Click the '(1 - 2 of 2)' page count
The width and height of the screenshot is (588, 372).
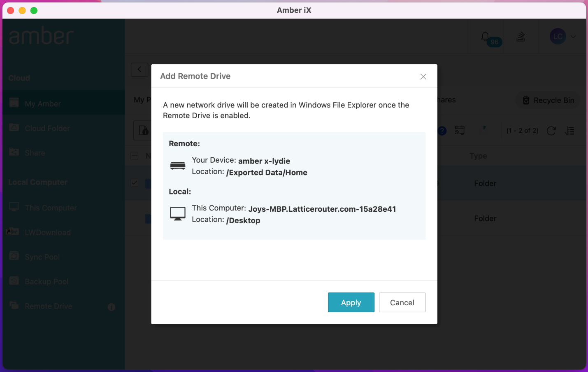click(x=522, y=131)
